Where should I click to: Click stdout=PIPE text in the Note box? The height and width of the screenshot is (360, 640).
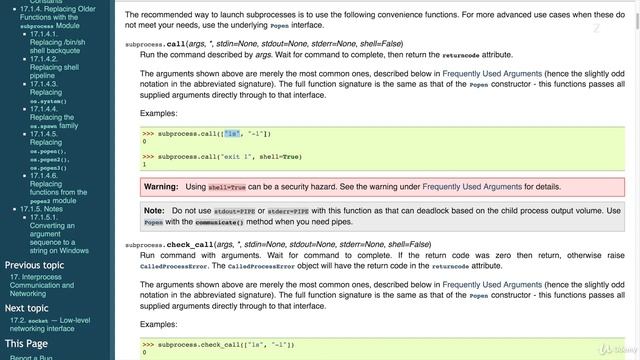[x=235, y=211]
